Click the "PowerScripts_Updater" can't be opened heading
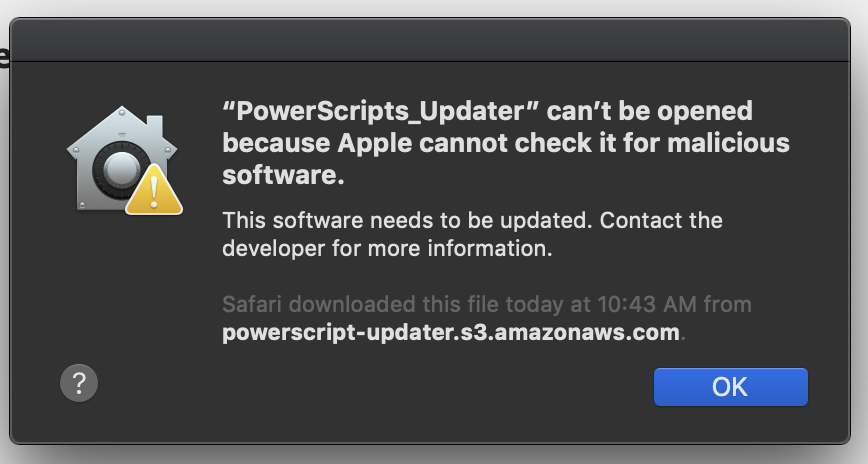 click(487, 111)
